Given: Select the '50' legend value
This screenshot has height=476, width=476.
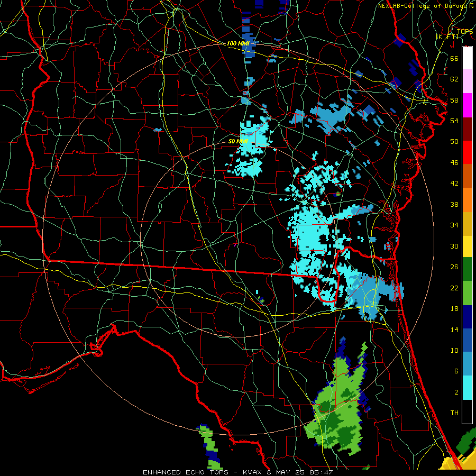Looking at the screenshot, I should [454, 141].
